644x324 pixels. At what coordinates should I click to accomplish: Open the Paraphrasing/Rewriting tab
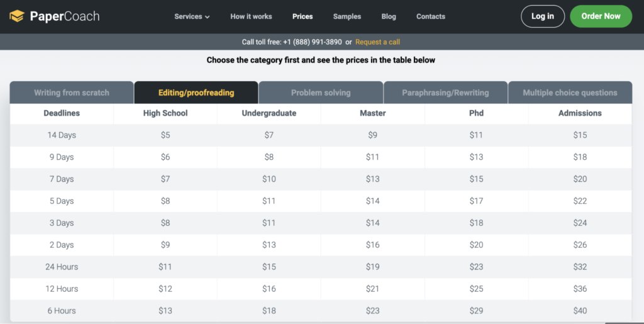[445, 92]
